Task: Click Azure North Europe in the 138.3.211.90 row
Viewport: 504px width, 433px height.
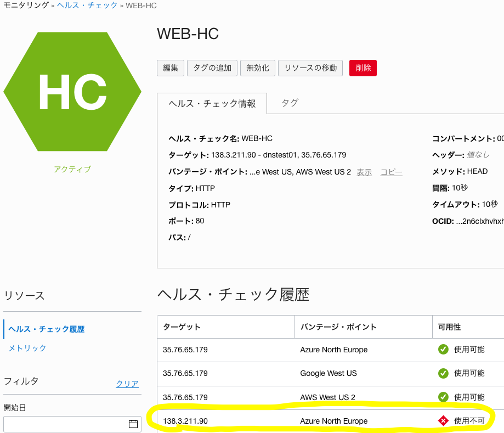Action: pyautogui.click(x=333, y=421)
